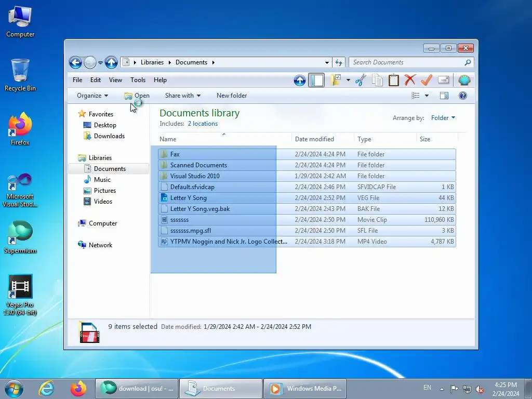Sort by the Date modified column header
This screenshot has width=532, height=399.
[323, 139]
